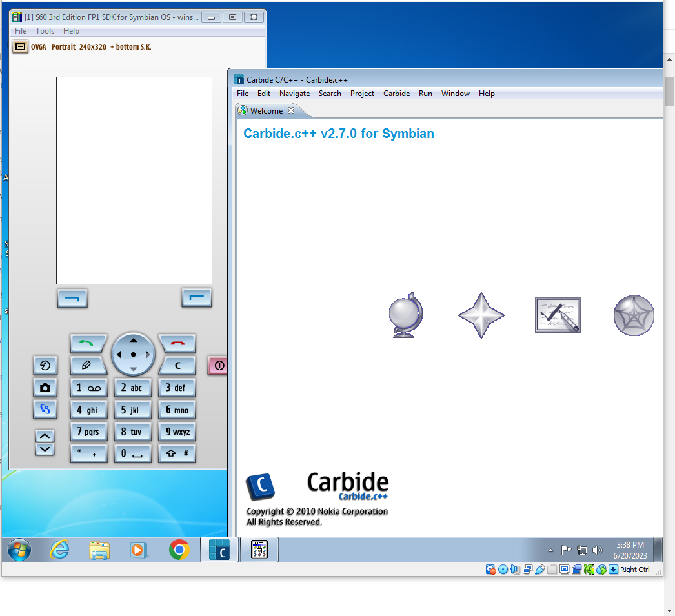The width and height of the screenshot is (675, 616).
Task: Open the Web Resources spiderweb icon
Action: [x=634, y=315]
